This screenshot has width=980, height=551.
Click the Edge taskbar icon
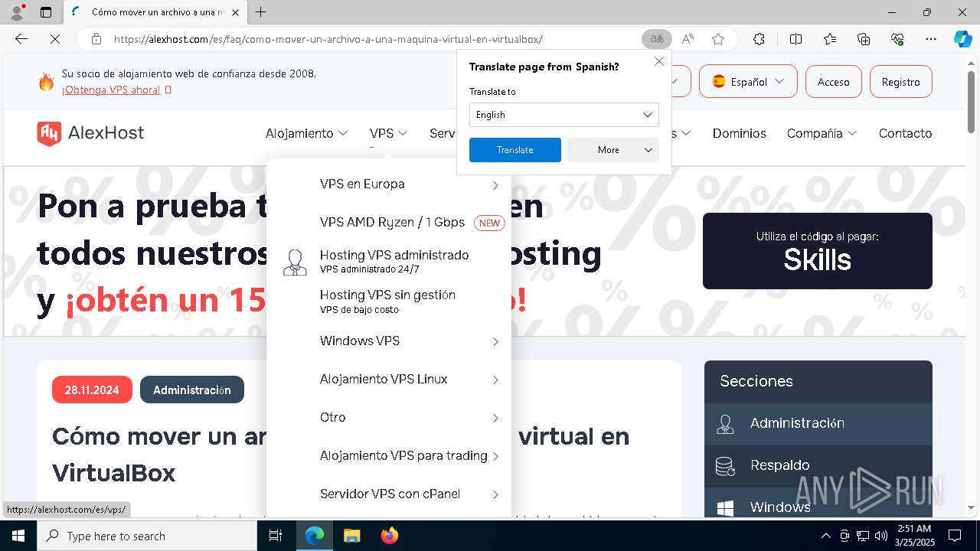(x=315, y=536)
